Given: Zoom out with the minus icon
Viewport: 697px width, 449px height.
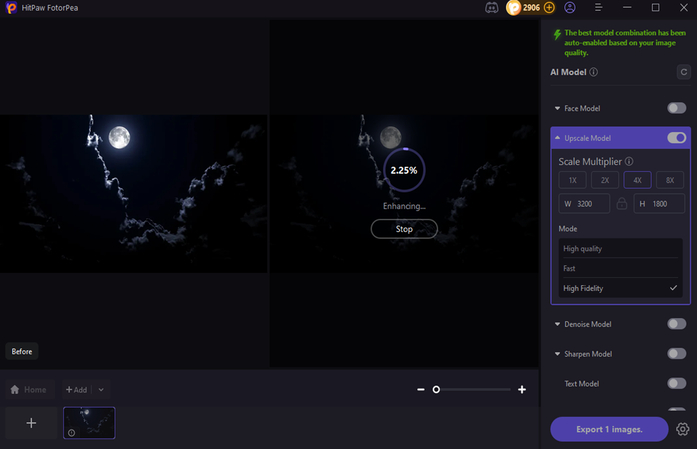Looking at the screenshot, I should 421,389.
